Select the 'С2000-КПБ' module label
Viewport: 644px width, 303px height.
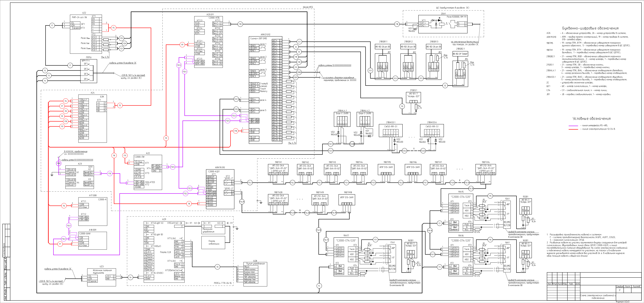[214, 18]
